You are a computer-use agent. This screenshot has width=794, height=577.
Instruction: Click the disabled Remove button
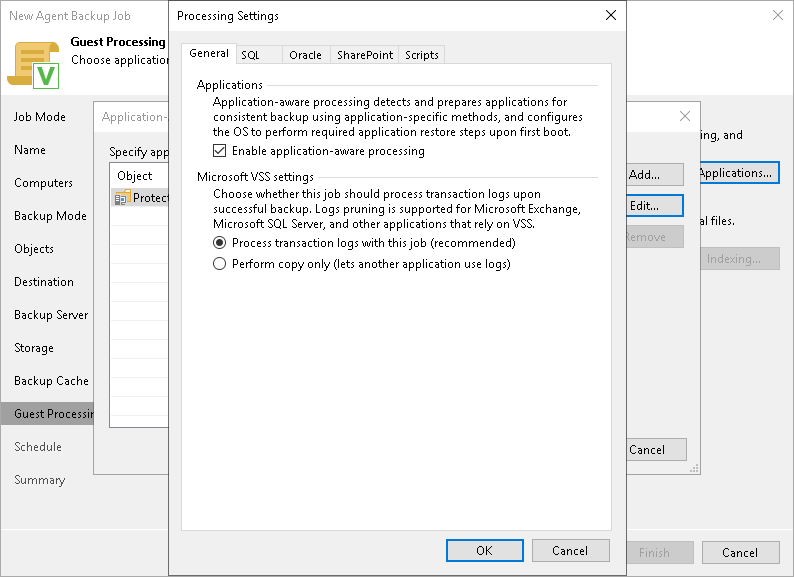click(655, 237)
